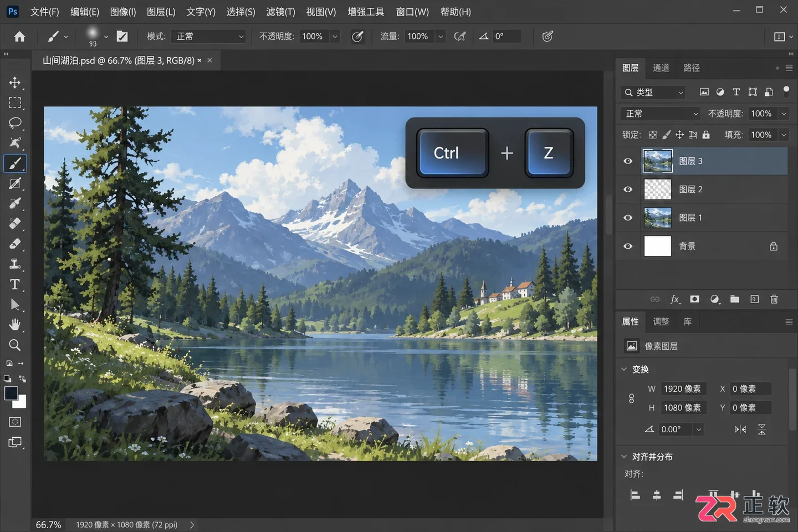
Task: Click the 66.7% zoom level in status bar
Action: 49,525
